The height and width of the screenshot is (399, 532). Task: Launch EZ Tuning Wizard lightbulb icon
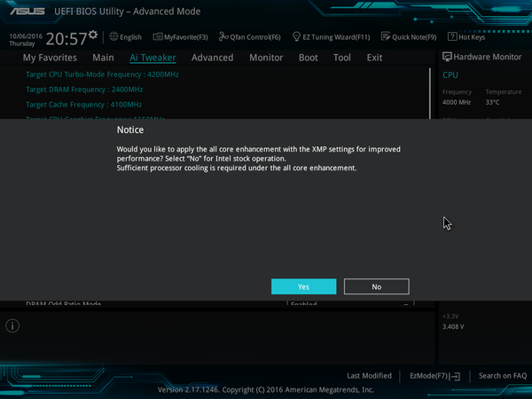click(x=296, y=36)
